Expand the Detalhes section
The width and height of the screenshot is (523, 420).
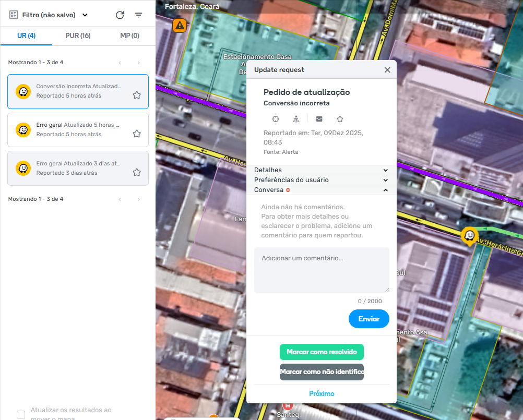(321, 170)
